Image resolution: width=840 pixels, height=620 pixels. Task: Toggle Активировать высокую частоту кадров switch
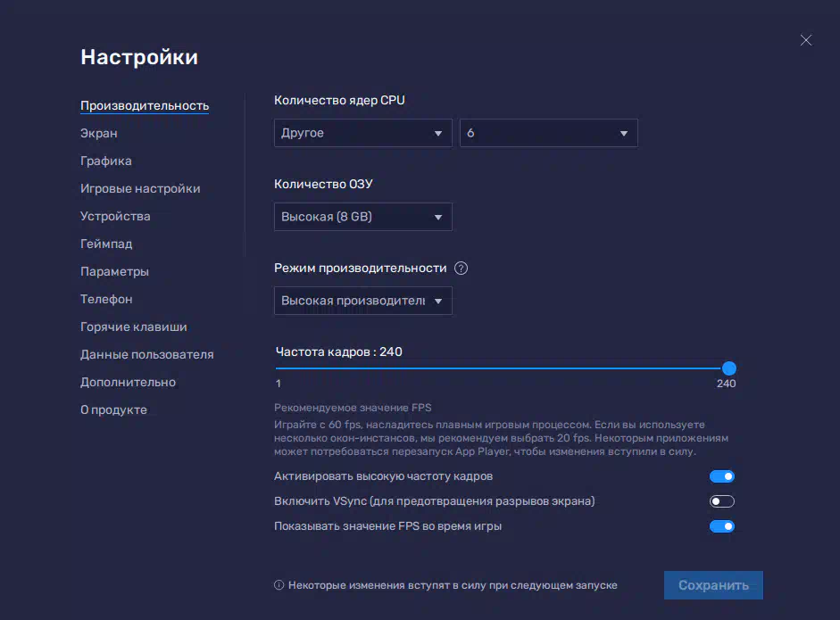(721, 476)
